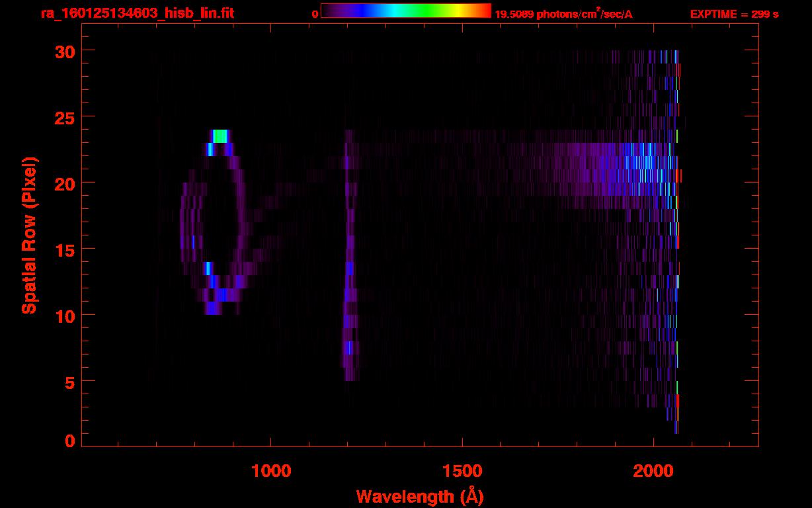Click the Wavelength (Å) axis title
812x508 pixels.
point(420,496)
